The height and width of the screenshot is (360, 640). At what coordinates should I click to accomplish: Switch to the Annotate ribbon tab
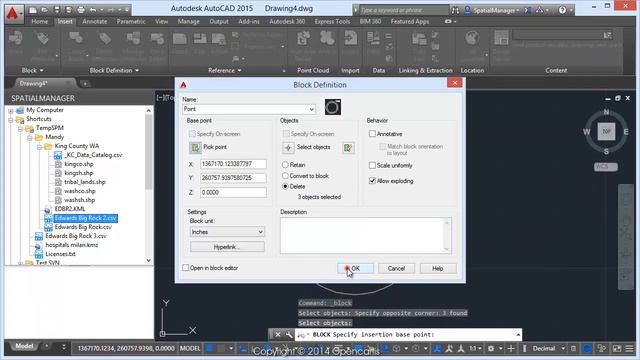(95, 22)
